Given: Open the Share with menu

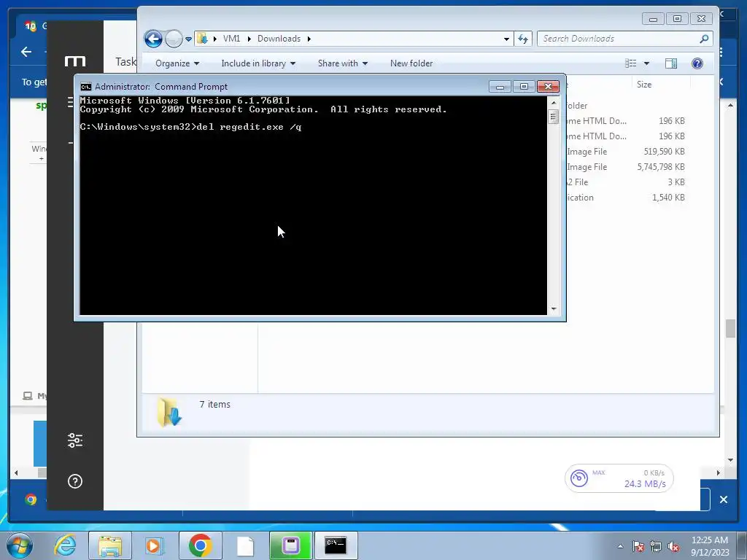Looking at the screenshot, I should 343,63.
